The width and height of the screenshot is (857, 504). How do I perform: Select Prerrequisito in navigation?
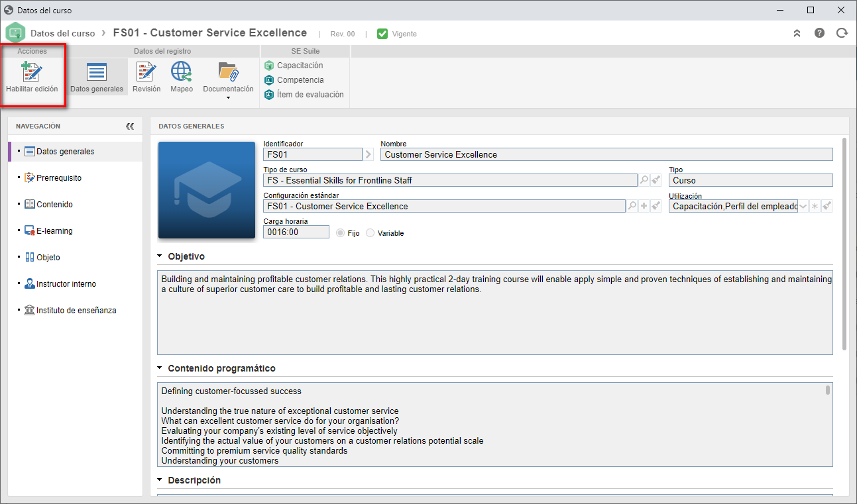[x=76, y=178]
